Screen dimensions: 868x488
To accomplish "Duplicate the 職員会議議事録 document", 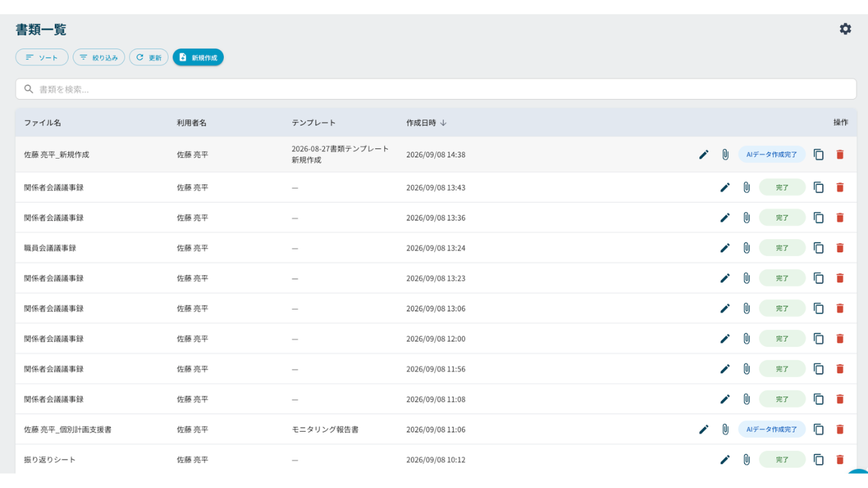I will point(818,248).
